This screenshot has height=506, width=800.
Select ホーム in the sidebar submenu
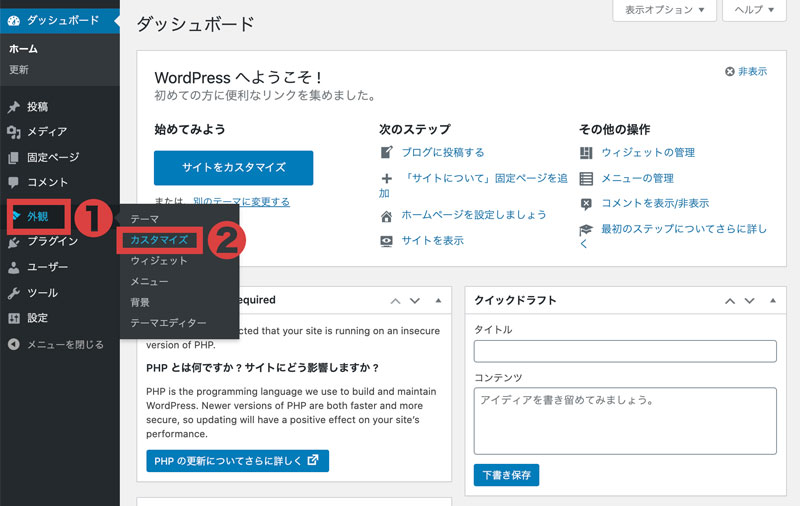pos(23,49)
